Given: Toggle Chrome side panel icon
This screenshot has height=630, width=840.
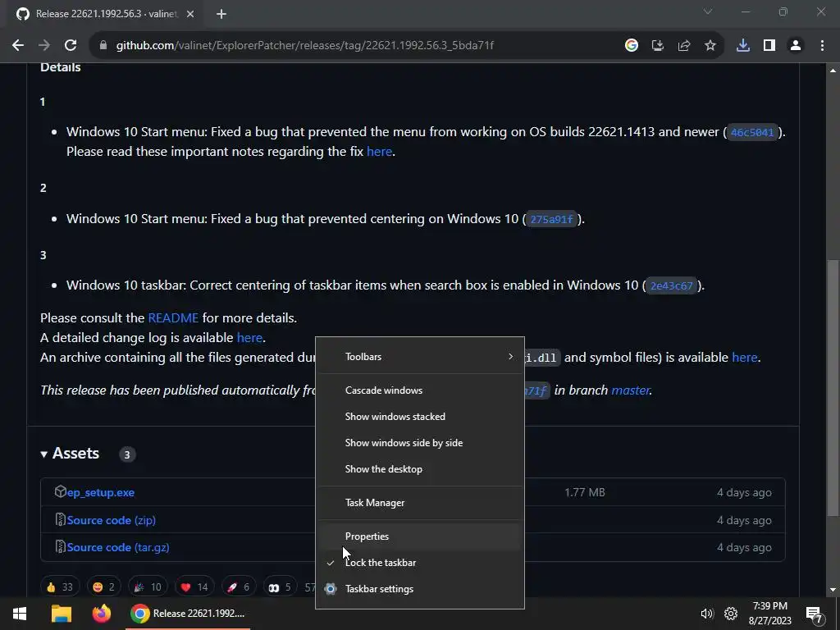Looking at the screenshot, I should pyautogui.click(x=769, y=46).
